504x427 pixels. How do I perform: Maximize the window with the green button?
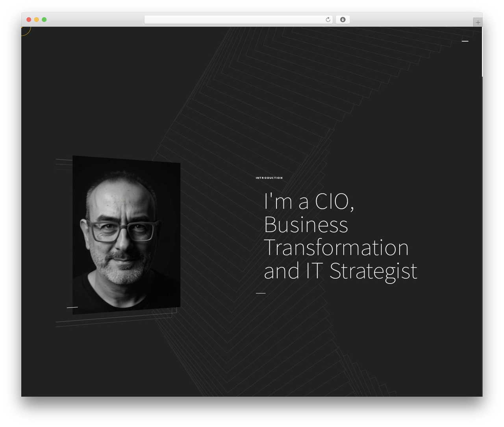[44, 20]
